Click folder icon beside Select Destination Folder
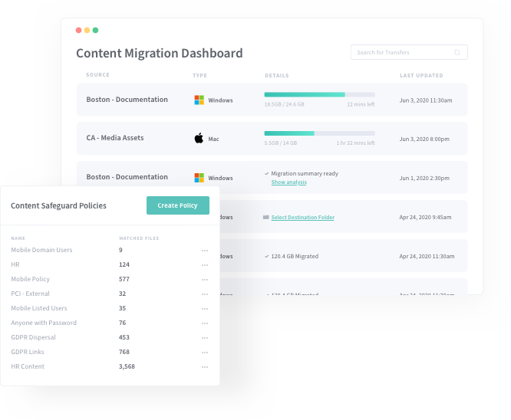 (x=265, y=218)
